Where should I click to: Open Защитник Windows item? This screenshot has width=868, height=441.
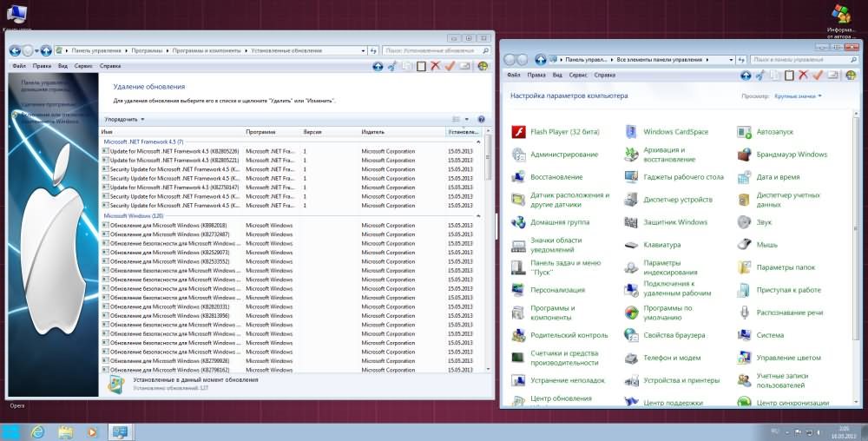tap(674, 222)
